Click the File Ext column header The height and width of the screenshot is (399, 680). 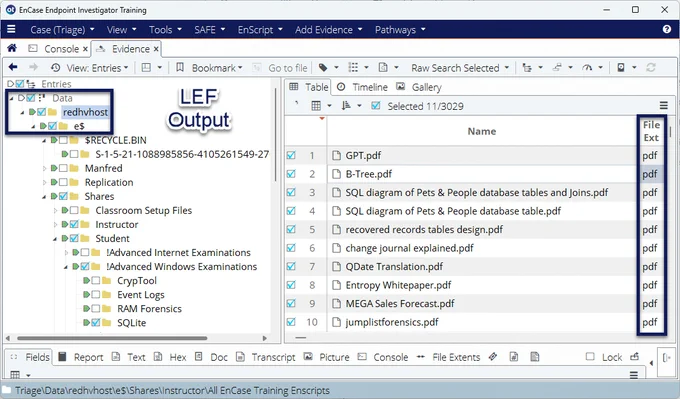point(651,131)
